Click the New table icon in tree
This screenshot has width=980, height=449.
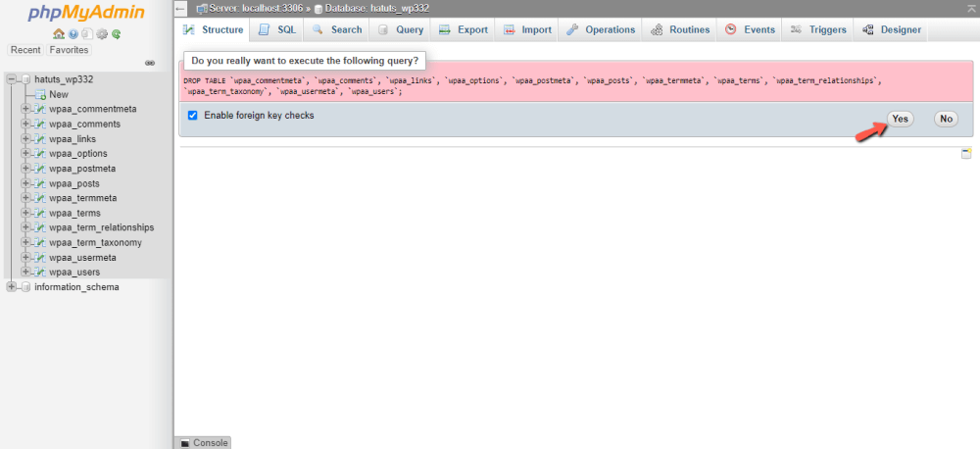[x=40, y=94]
